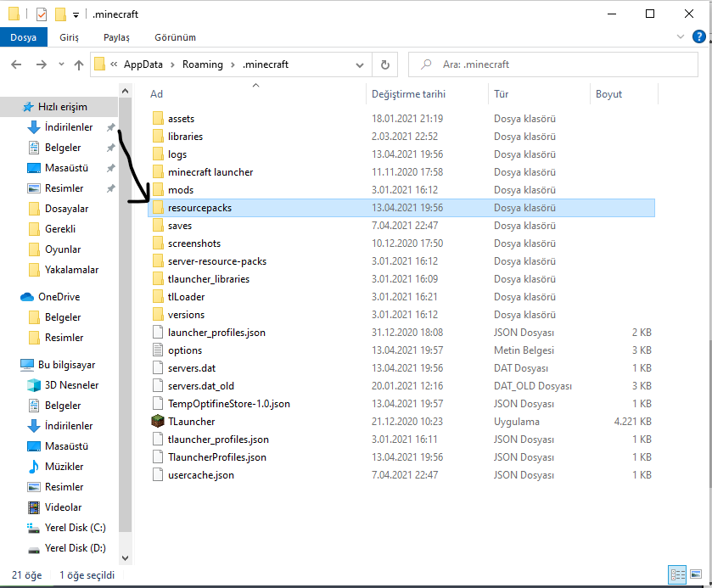Open Masaüstü under Hızlı erişim
Image resolution: width=712 pixels, height=588 pixels.
click(x=66, y=168)
